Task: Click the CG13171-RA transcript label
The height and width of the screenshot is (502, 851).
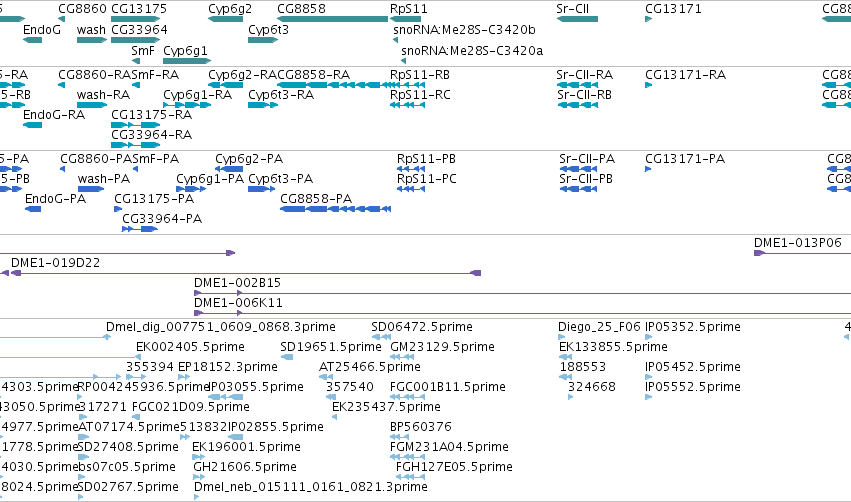Action: [x=685, y=75]
